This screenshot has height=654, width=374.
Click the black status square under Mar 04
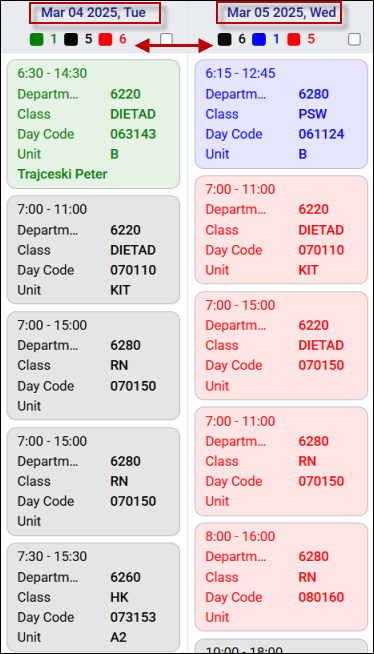click(x=71, y=40)
